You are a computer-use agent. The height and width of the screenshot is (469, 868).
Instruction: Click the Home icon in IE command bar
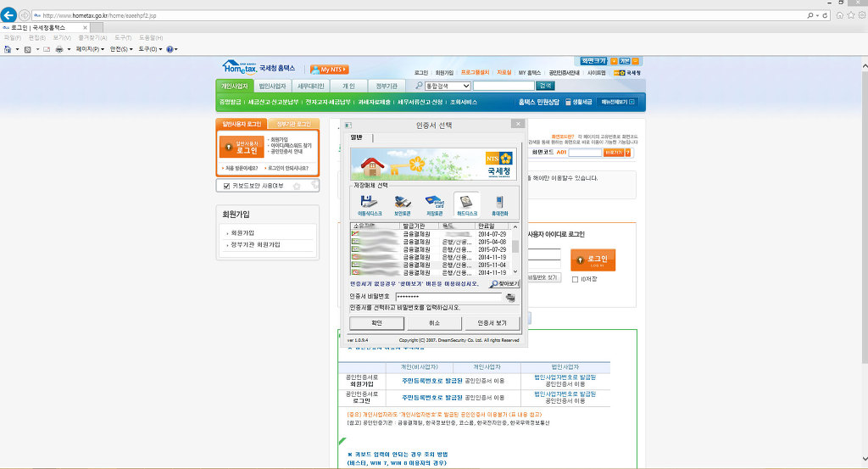(8, 49)
